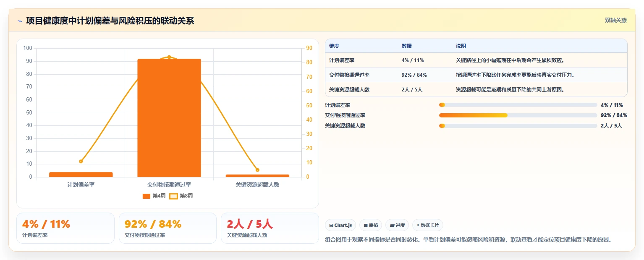Click the 交付物按期通过率 progress bar
The width and height of the screenshot is (644, 260).
coord(518,115)
